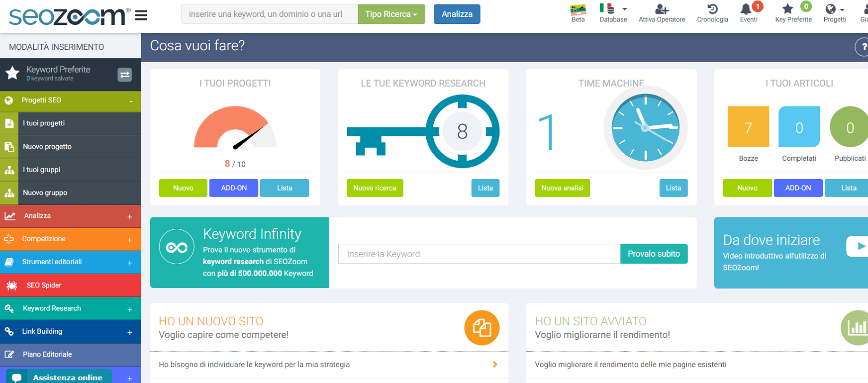This screenshot has width=868, height=383.
Task: Click the Keyword Infinity infinity icon
Action: (x=177, y=247)
